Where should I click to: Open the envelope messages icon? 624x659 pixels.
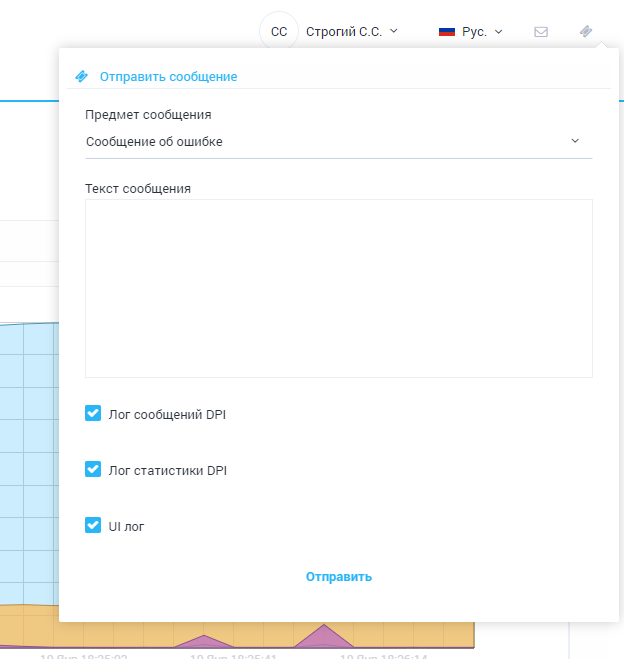pyautogui.click(x=541, y=32)
